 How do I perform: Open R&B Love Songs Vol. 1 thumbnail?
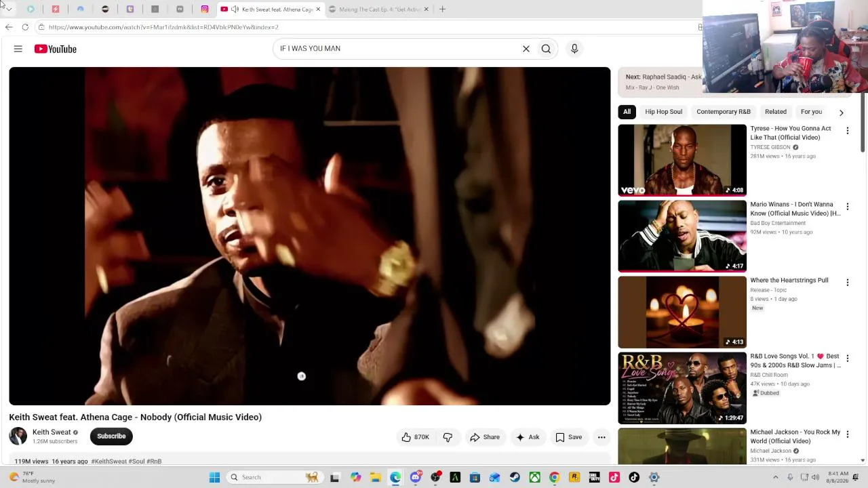tap(682, 388)
